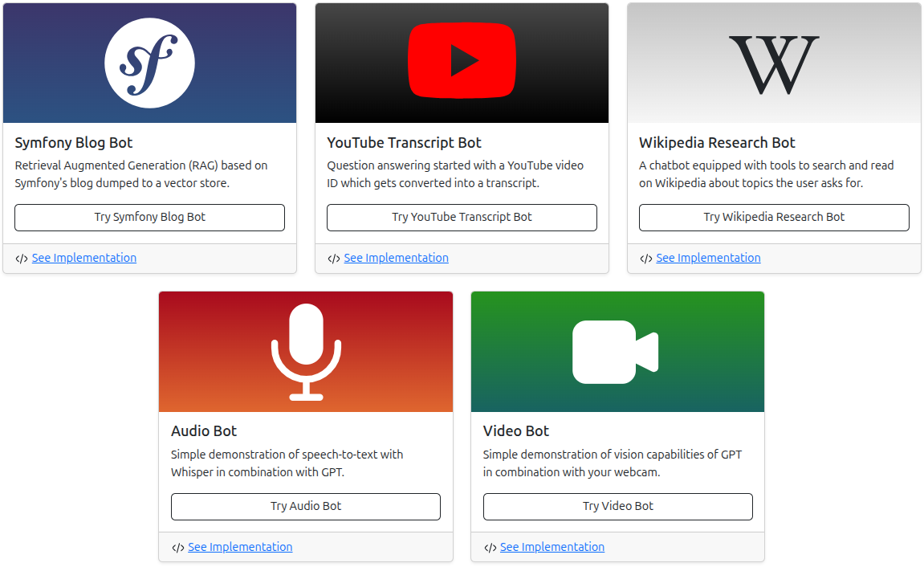Launch the Try Video Bot button
Image resolution: width=924 pixels, height=567 pixels.
[618, 506]
